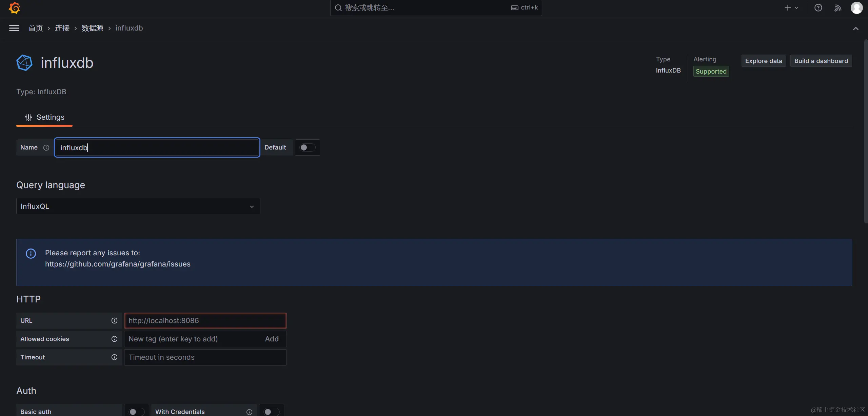Screen dimensions: 868x416
Task: Collapse the top bar with chevron
Action: (855, 28)
